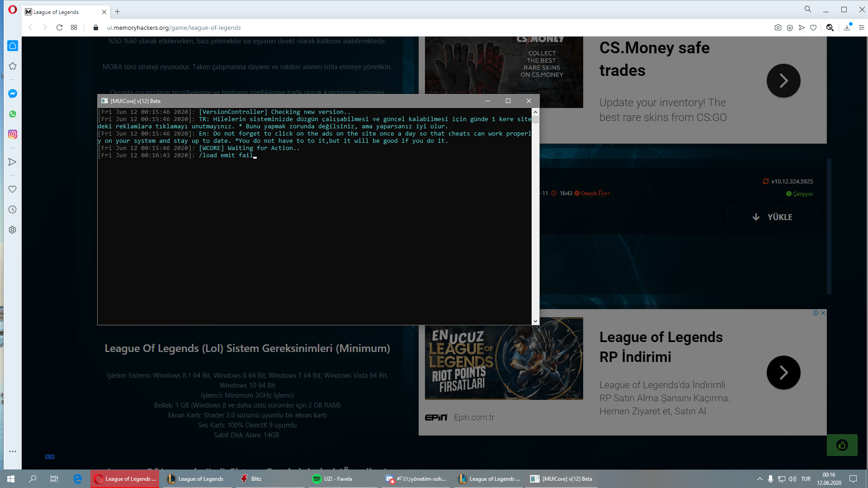Open the sidebar heart icon below Player

(13, 189)
